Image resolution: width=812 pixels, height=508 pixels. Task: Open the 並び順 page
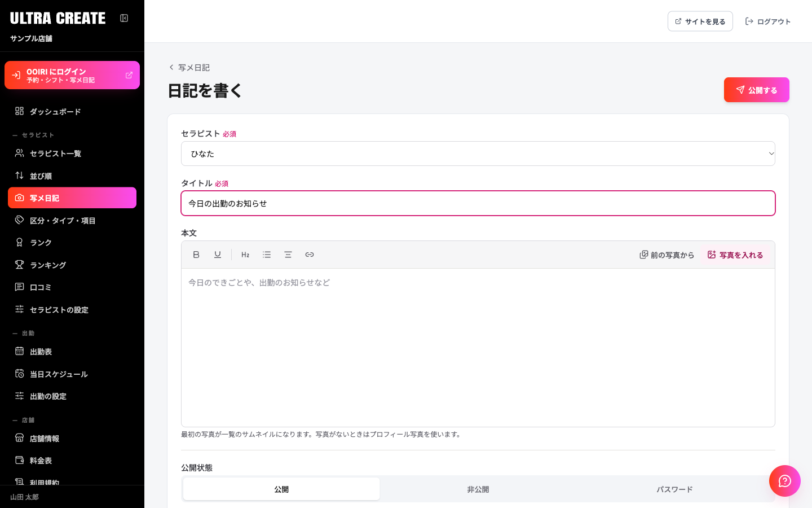tap(72, 176)
